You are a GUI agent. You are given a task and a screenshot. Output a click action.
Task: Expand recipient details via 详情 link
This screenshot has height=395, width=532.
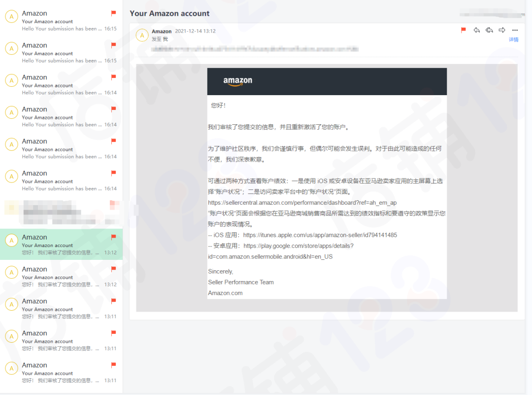pos(514,39)
